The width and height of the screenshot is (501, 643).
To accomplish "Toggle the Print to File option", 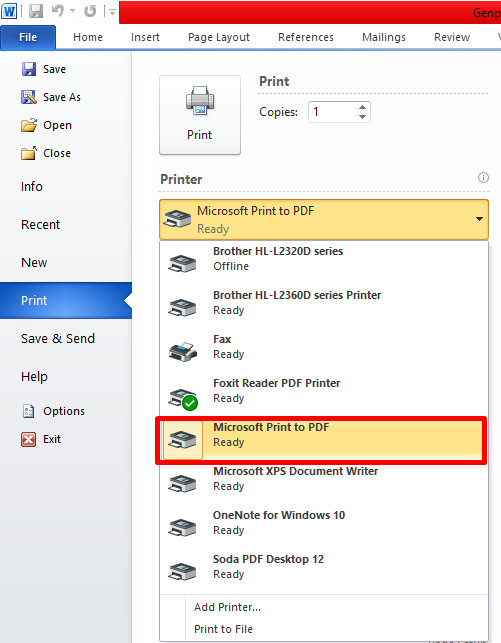I will point(223,629).
